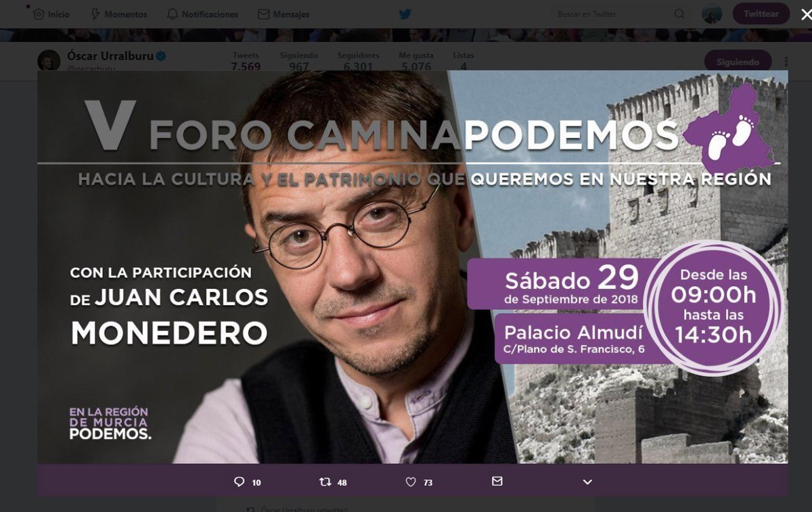Open the profile avatar menu

click(x=712, y=14)
